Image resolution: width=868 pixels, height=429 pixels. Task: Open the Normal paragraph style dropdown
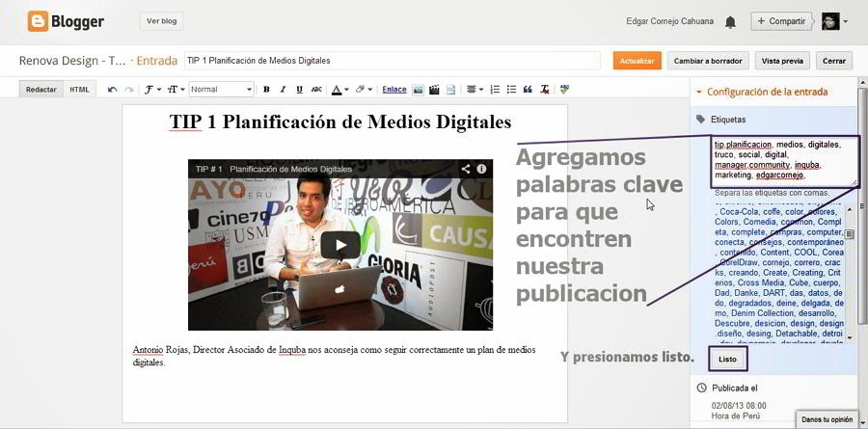pyautogui.click(x=222, y=89)
